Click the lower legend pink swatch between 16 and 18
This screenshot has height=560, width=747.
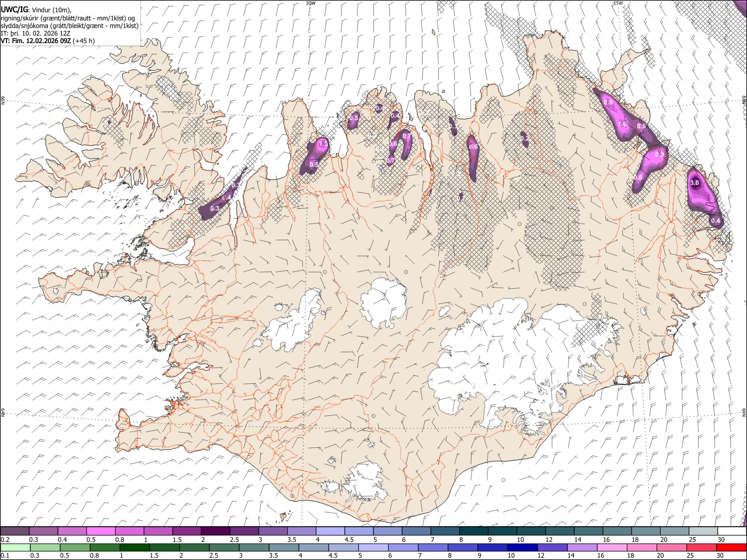(612, 548)
